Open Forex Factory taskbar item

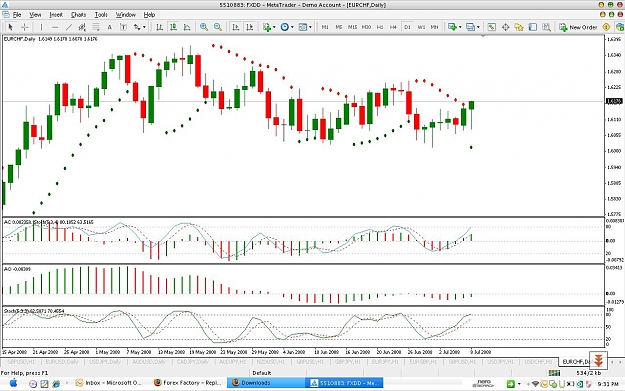pos(188,383)
